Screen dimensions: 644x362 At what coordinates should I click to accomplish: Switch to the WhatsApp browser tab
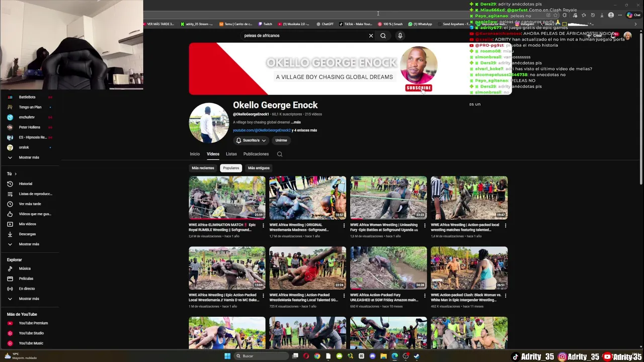(420, 24)
